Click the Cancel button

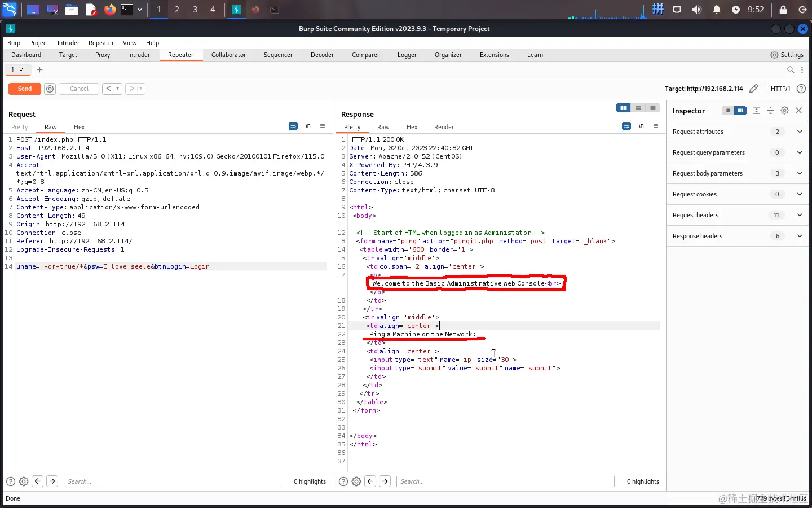pyautogui.click(x=79, y=89)
